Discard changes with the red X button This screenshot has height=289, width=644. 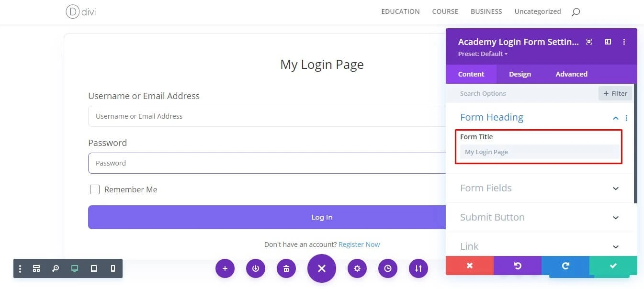pyautogui.click(x=470, y=266)
